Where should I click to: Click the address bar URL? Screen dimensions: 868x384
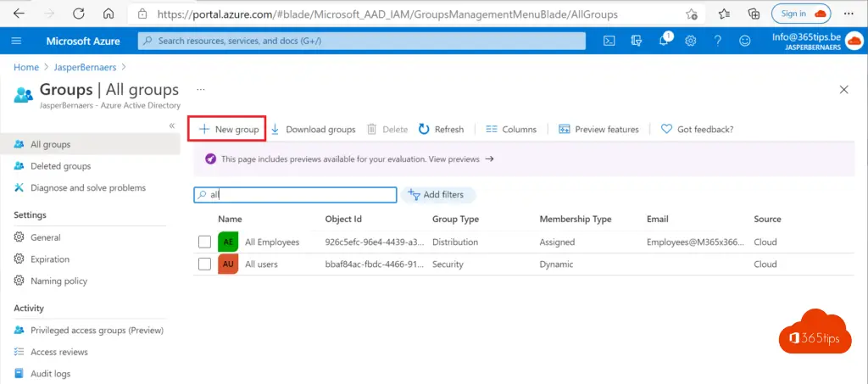pyautogui.click(x=387, y=14)
